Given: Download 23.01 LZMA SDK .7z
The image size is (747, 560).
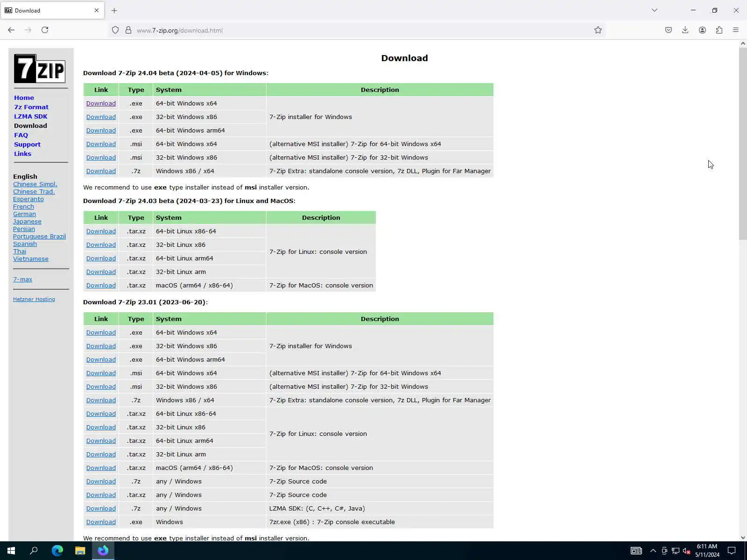Looking at the screenshot, I should tap(101, 508).
